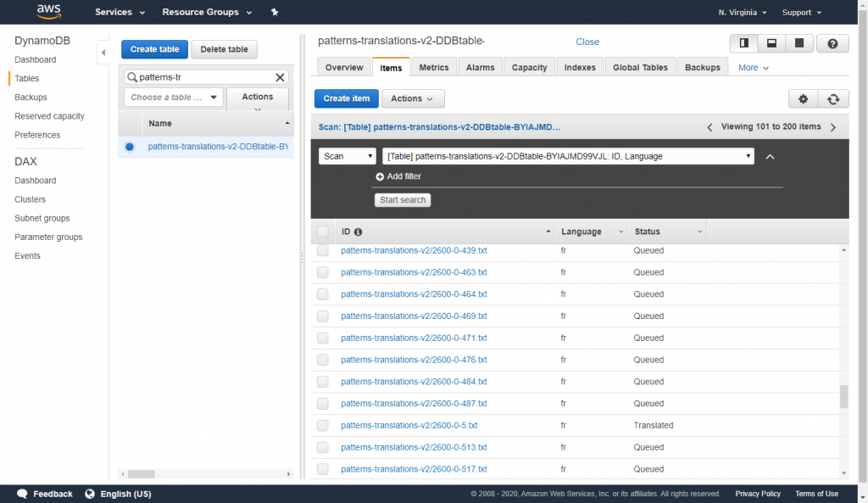The width and height of the screenshot is (868, 503).
Task: Check the checkbox for item 2600-0-439.txt
Action: [323, 250]
